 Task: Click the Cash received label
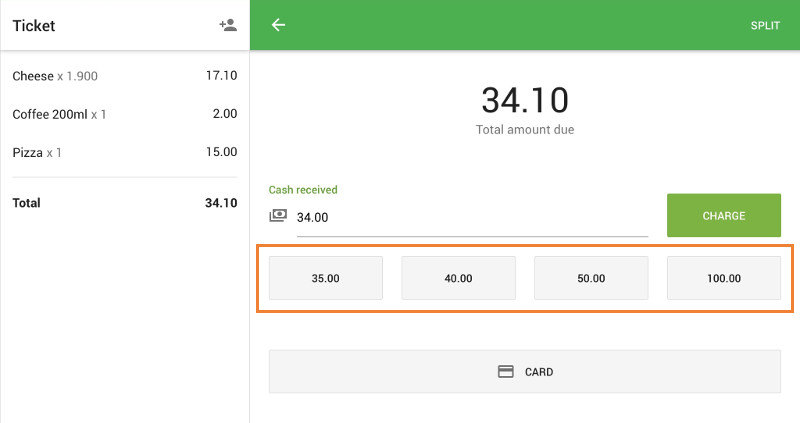pyautogui.click(x=303, y=190)
